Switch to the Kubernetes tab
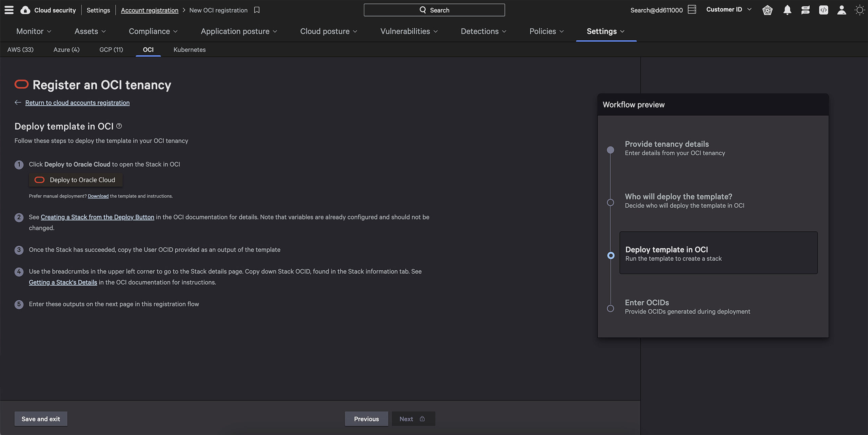Viewport: 868px width, 435px height. coord(190,50)
